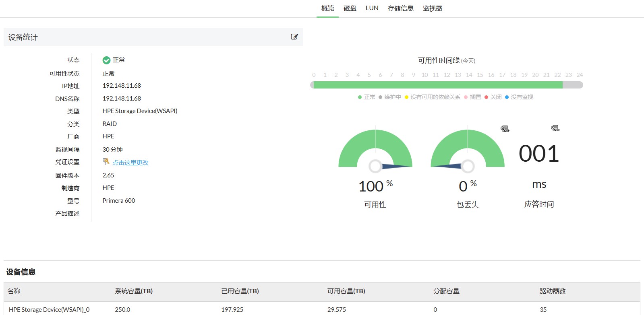Click the 30 分钟 monitoring interval value
The width and height of the screenshot is (644, 315).
pyautogui.click(x=112, y=150)
